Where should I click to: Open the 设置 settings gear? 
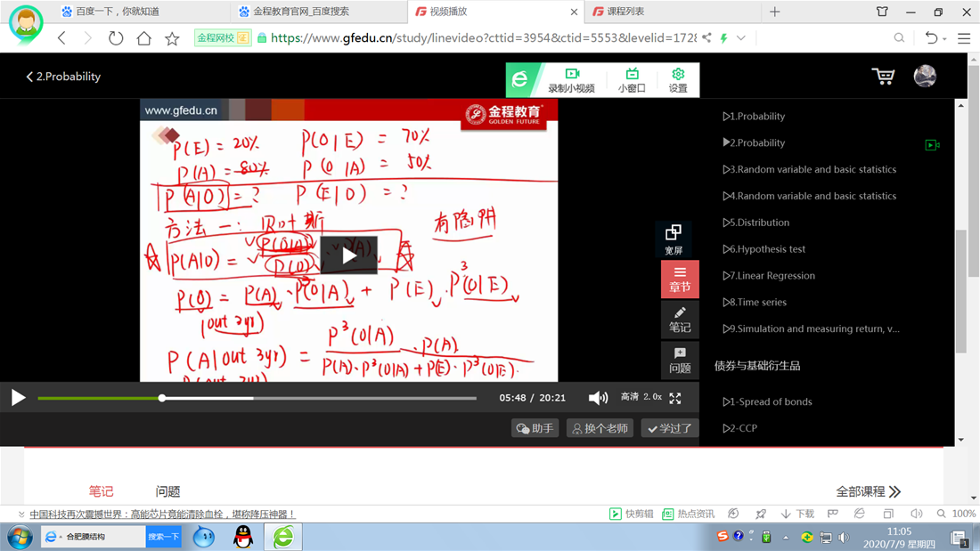tap(678, 80)
